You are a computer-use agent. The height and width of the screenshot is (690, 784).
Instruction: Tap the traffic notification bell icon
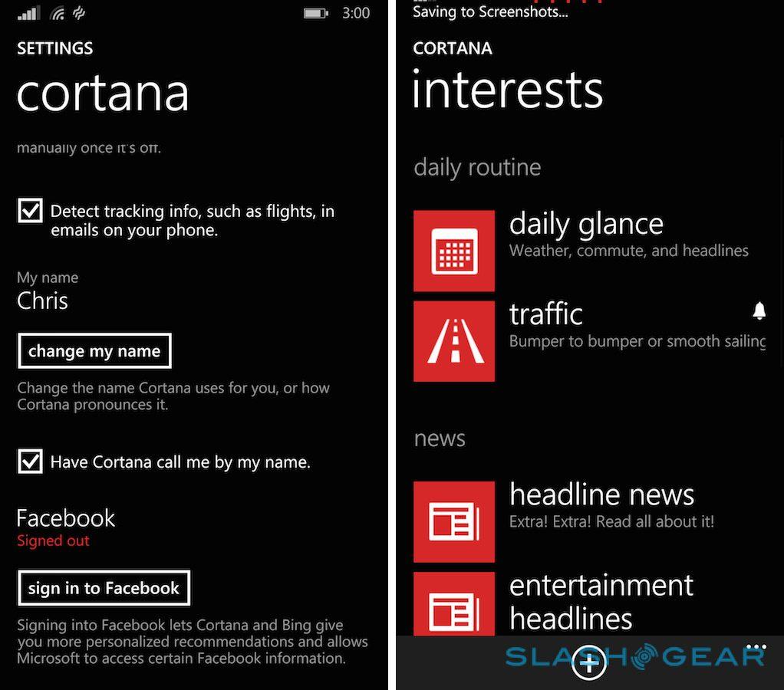759,310
